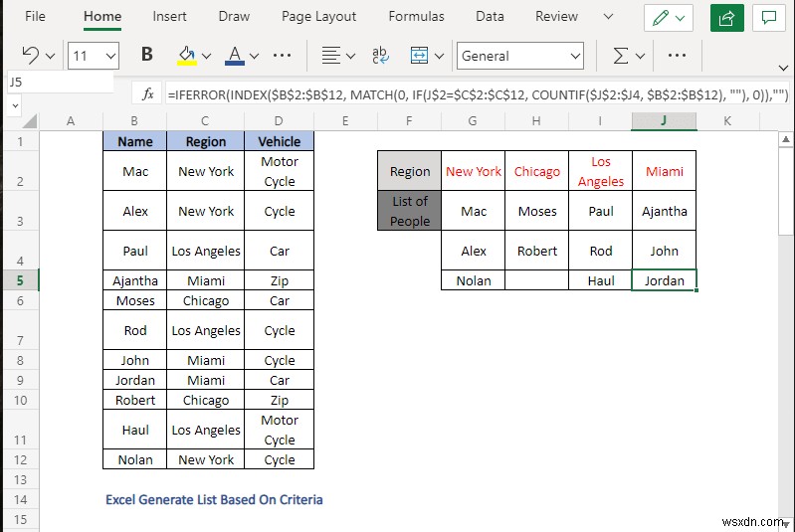
Task: Show more ribbon tabs chevron
Action: click(x=608, y=16)
